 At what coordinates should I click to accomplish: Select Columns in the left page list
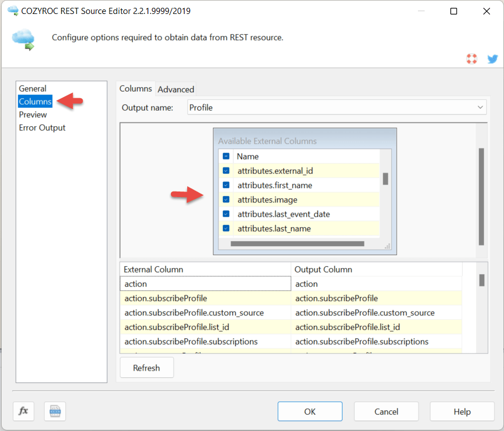click(35, 102)
